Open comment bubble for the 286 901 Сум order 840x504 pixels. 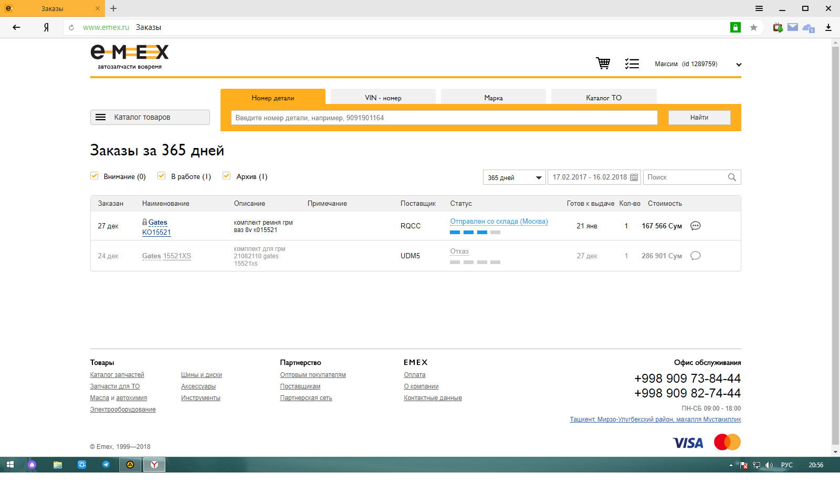point(696,256)
